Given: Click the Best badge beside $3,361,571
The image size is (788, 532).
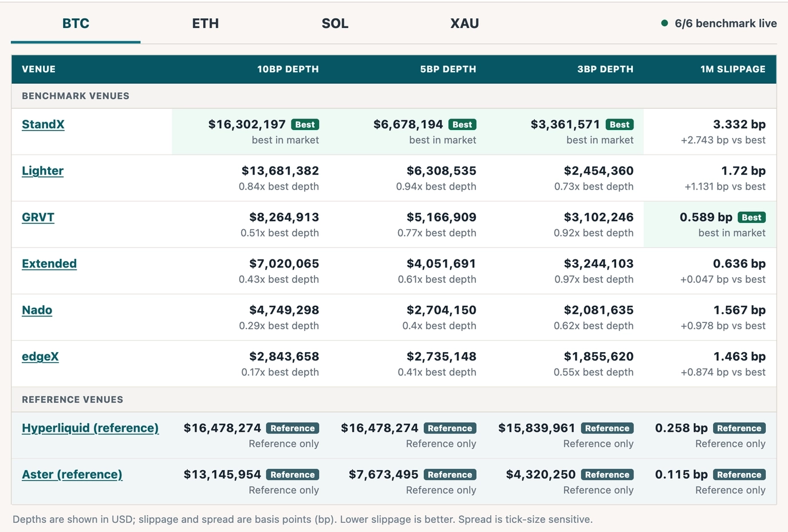Looking at the screenshot, I should tap(620, 124).
